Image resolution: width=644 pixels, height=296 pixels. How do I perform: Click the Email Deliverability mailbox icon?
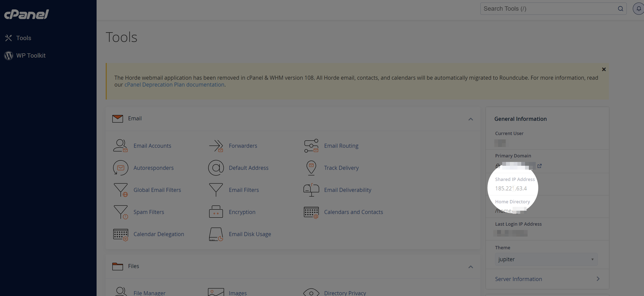[x=311, y=190]
